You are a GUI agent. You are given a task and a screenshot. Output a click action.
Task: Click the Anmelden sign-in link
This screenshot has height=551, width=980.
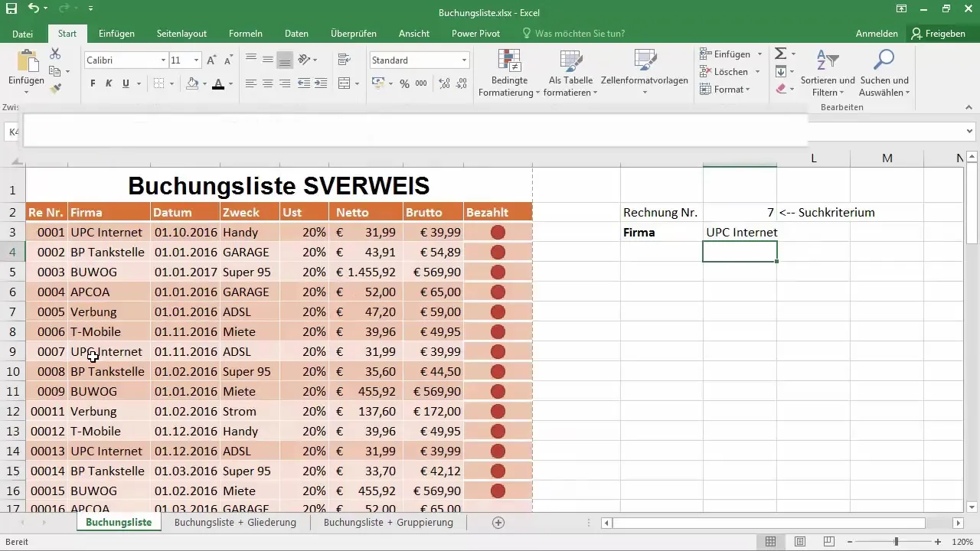(x=877, y=34)
